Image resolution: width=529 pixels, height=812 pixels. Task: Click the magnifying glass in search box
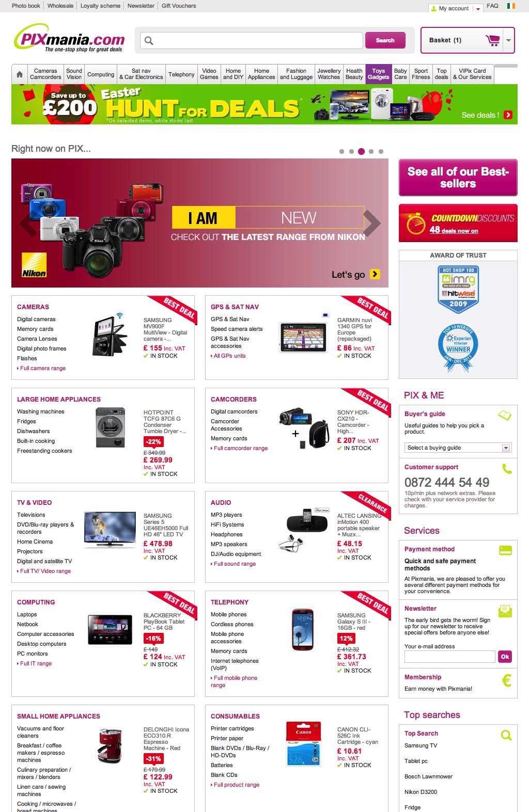click(x=149, y=40)
